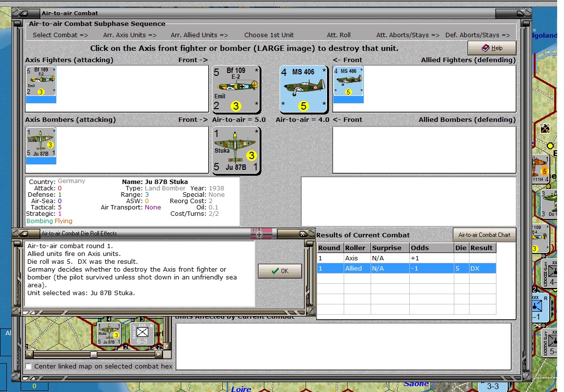The width and height of the screenshot is (564, 392).
Task: Click the 'Air-to-air = 5.0' Axis strength label
Action: pyautogui.click(x=239, y=120)
